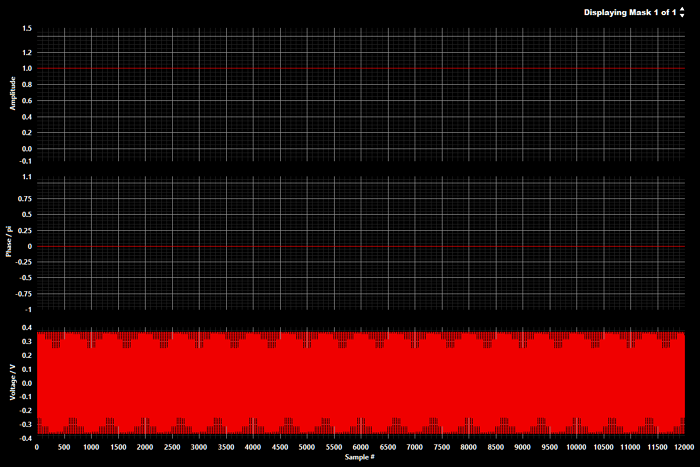Click the red amplitude line at 1.0

[360, 69]
